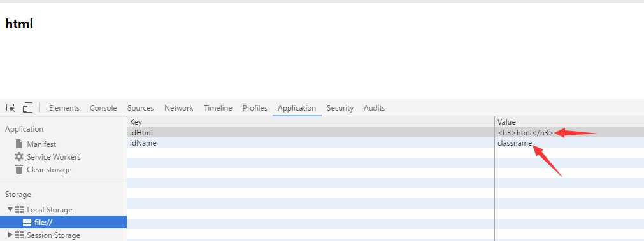Activate the inspect element picker icon
This screenshot has width=644, height=241.
11,108
